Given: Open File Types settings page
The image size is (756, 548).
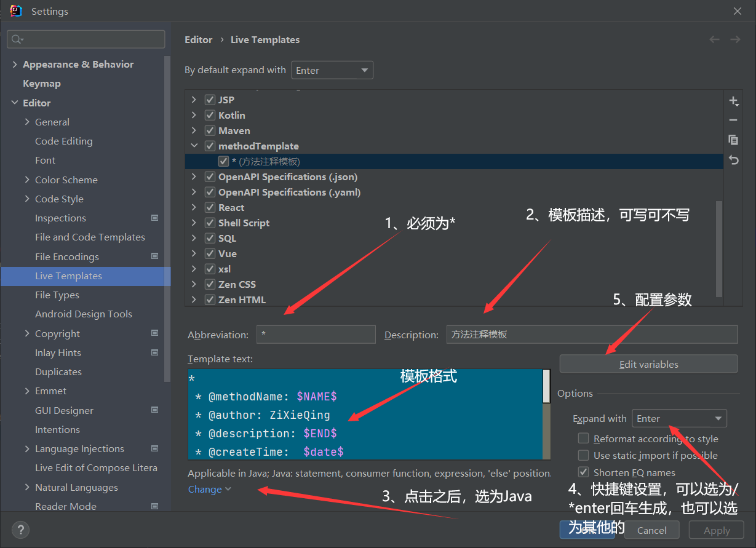Looking at the screenshot, I should [57, 295].
